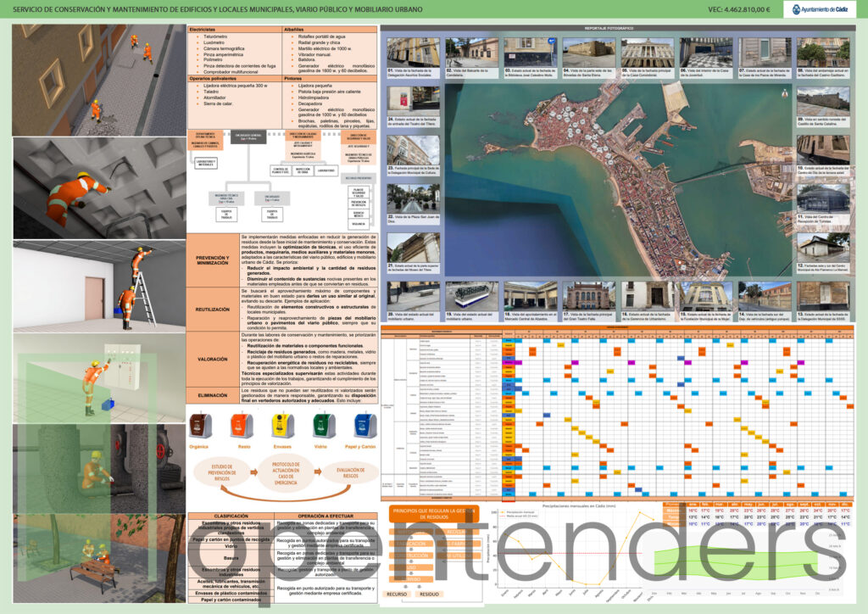Open photo 01 Delegación Asuntos Sociales facade

pyautogui.click(x=413, y=53)
